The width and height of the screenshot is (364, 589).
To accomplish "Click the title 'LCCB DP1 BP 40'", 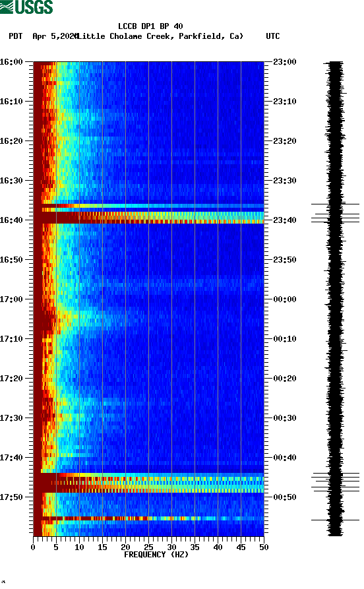I will (150, 26).
